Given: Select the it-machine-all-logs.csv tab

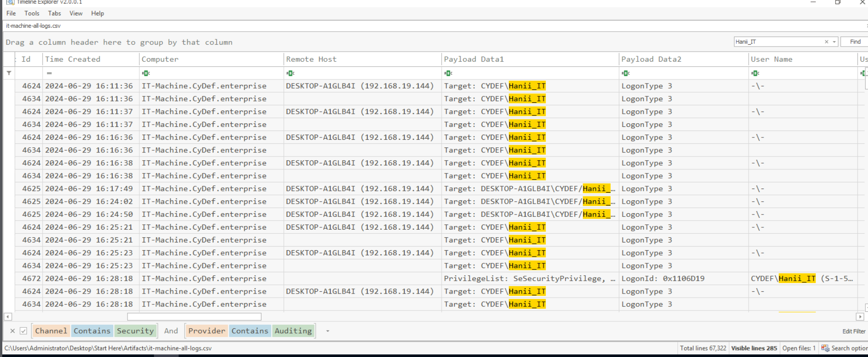Looking at the screenshot, I should point(33,26).
